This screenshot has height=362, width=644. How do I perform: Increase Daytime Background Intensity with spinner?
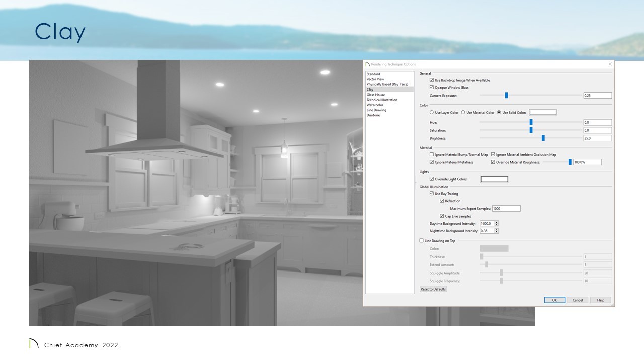[497, 222]
